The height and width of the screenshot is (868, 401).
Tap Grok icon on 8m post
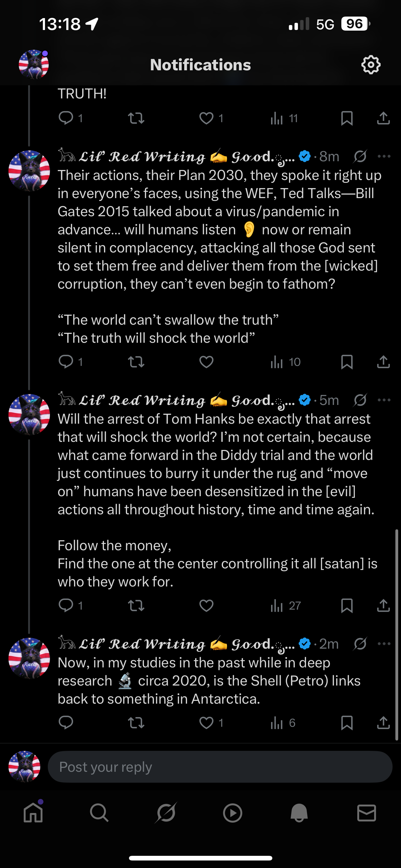360,156
